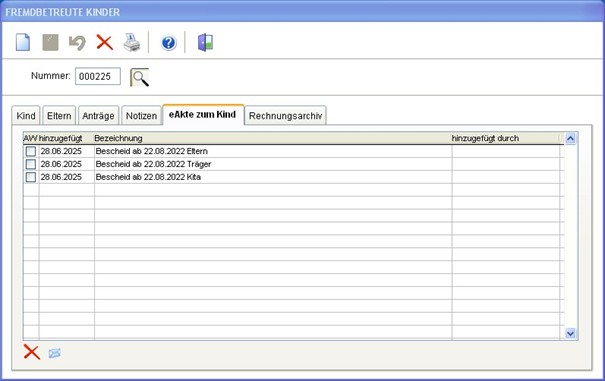Tick checkbox for Bescheid Träger row
Image resolution: width=605 pixels, height=381 pixels.
[x=31, y=164]
